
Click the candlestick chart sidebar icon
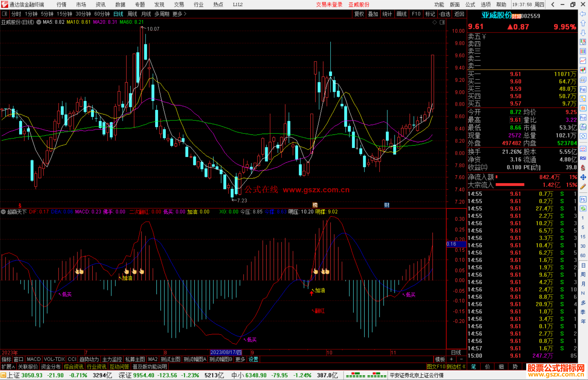[x=583, y=70]
